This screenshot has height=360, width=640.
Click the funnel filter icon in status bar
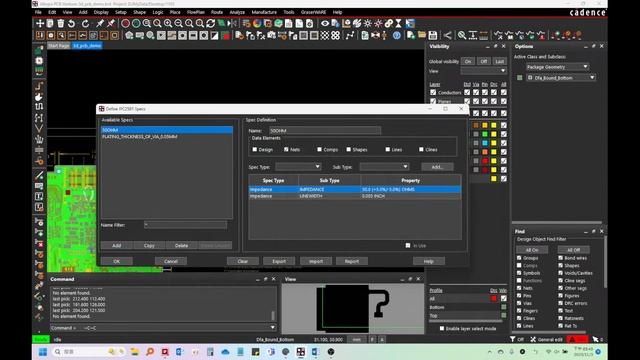513,339
